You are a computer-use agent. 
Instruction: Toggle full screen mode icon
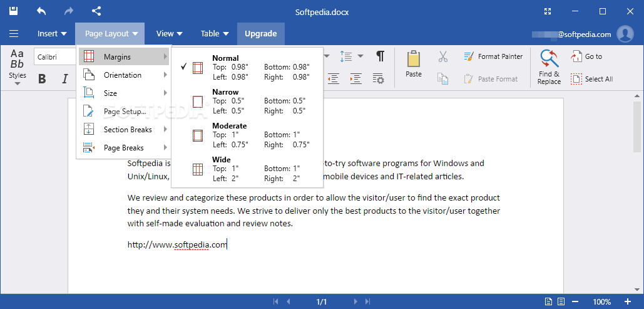tap(547, 11)
